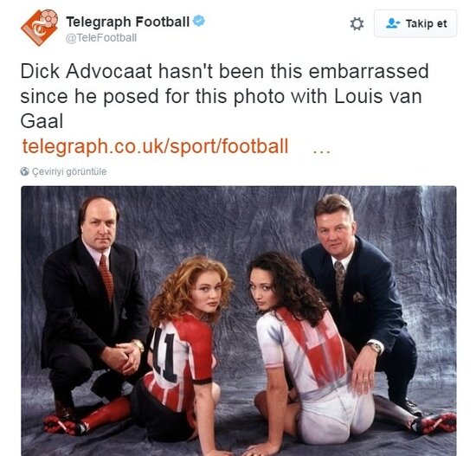Open the Telegraph Football avatar logo
Viewport: 476px width, 456px height.
coord(40,28)
